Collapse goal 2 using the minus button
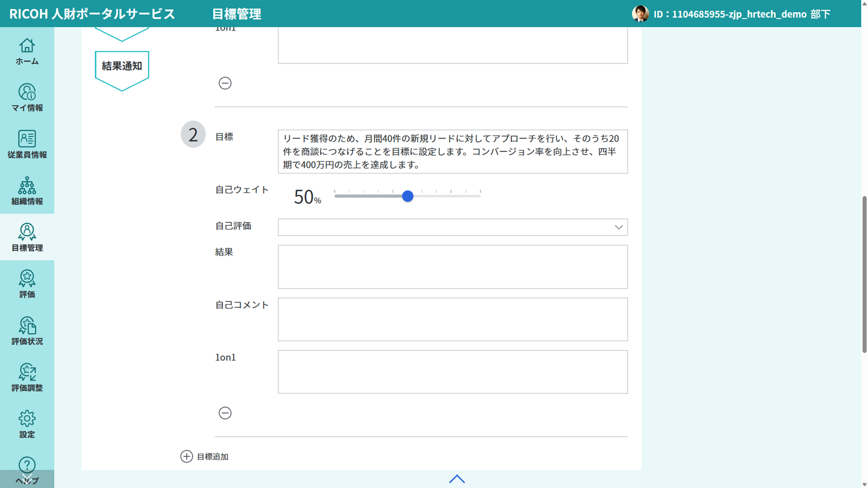 click(225, 413)
